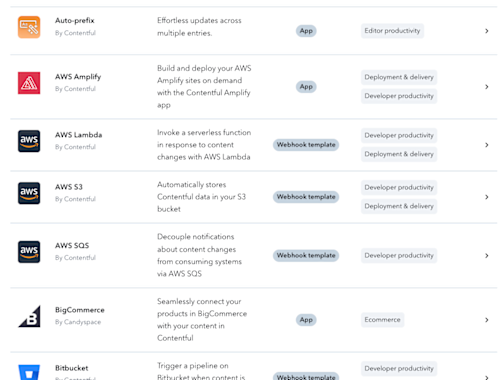
Task: Choose Deployment & delivery tag under AWS Amplify
Action: [399, 77]
